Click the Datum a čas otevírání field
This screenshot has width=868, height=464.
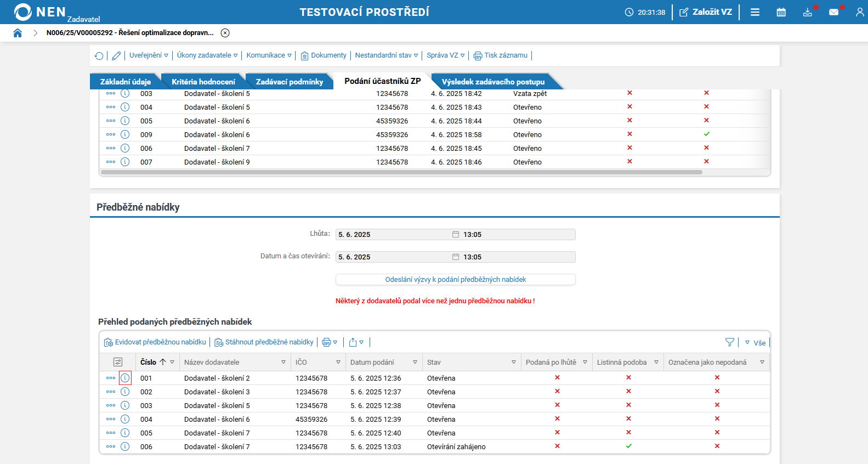click(394, 257)
